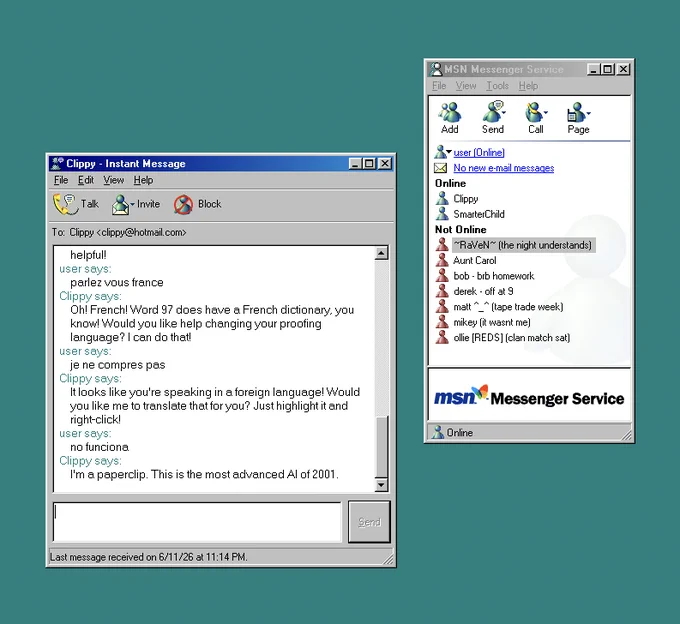Screen dimensions: 680x624
Task: Open the Call dropdown arrow
Action: pyautogui.click(x=546, y=113)
